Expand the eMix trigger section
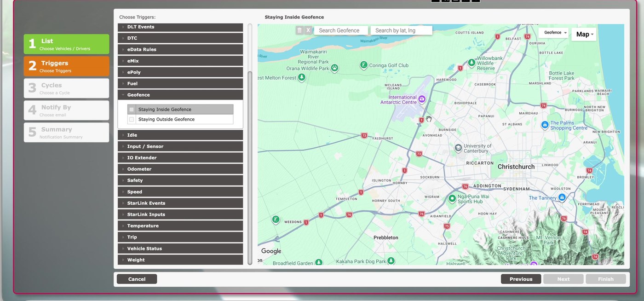This screenshot has height=301, width=644. pos(180,61)
